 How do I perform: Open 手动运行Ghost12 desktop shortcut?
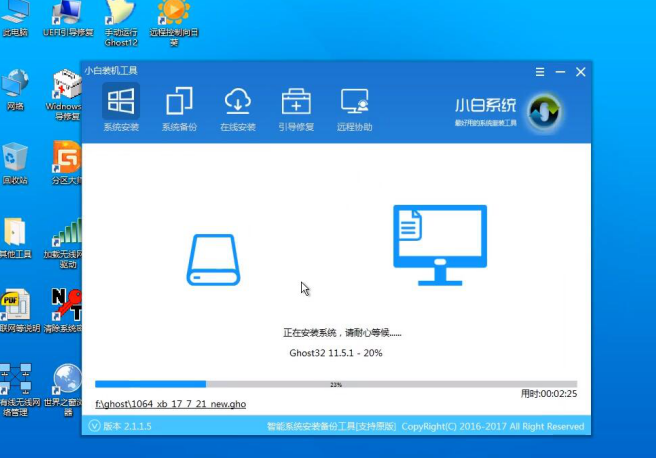(x=121, y=23)
